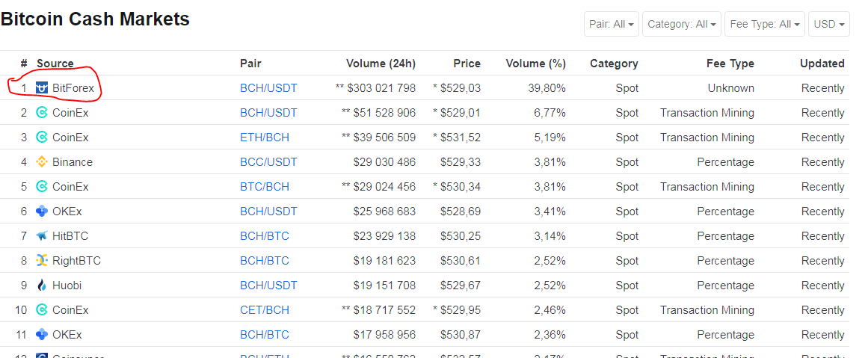868x358 pixels.
Task: Sort by the Source column header
Action: pyautogui.click(x=55, y=64)
